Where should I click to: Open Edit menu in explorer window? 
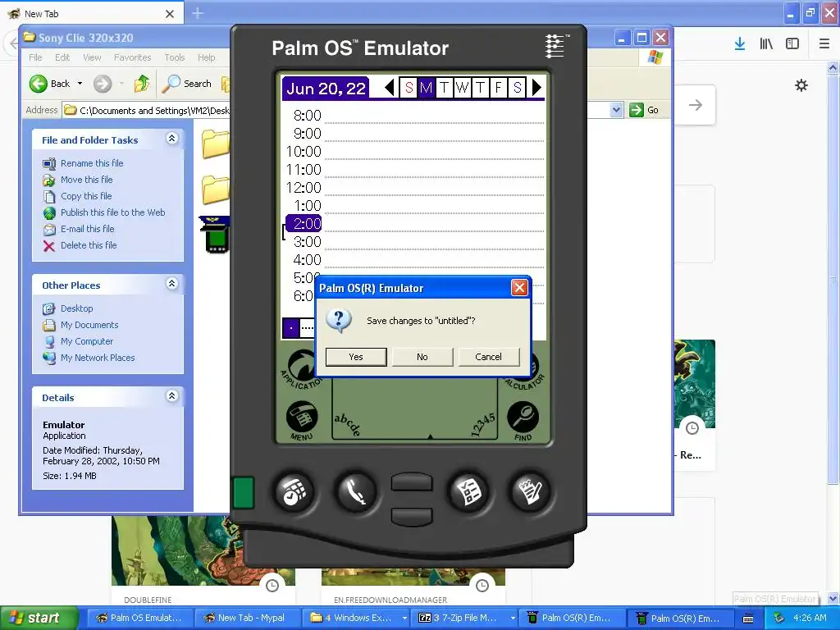pyautogui.click(x=62, y=57)
